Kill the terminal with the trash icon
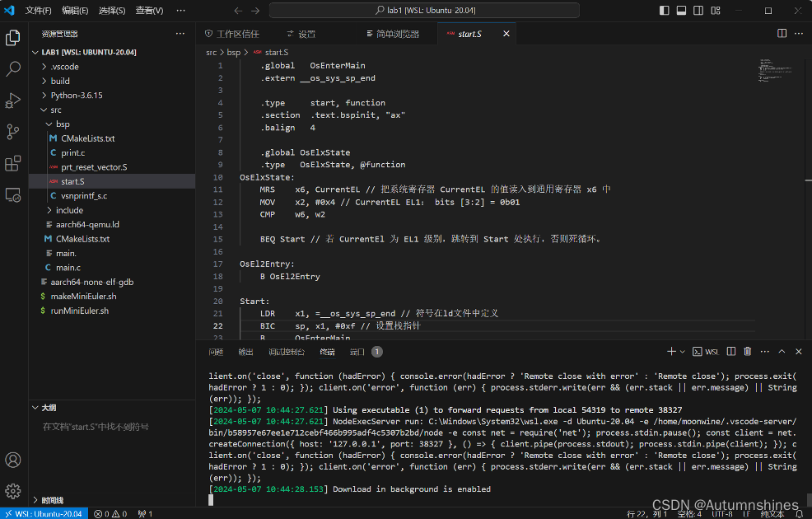Screen dimensions: 812x519 (747, 351)
